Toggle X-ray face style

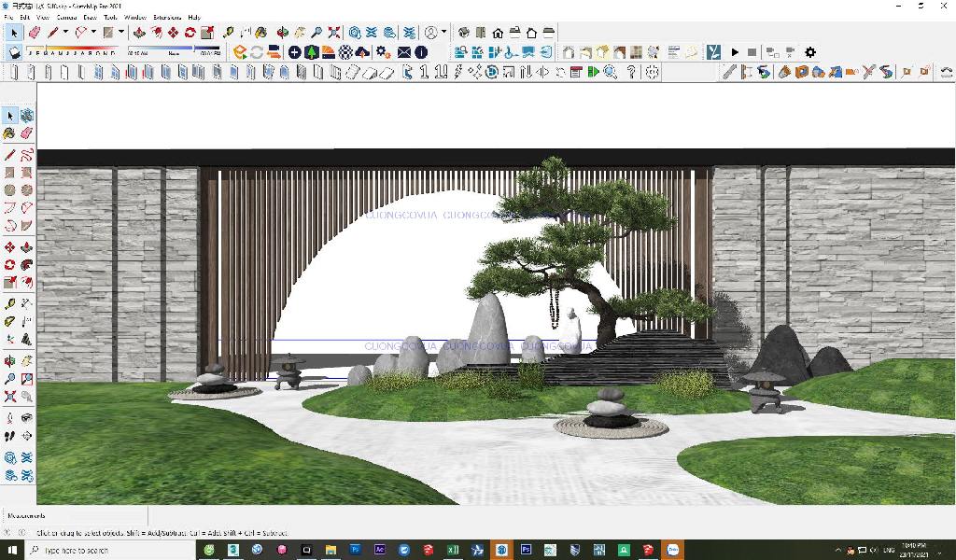[x=569, y=52]
